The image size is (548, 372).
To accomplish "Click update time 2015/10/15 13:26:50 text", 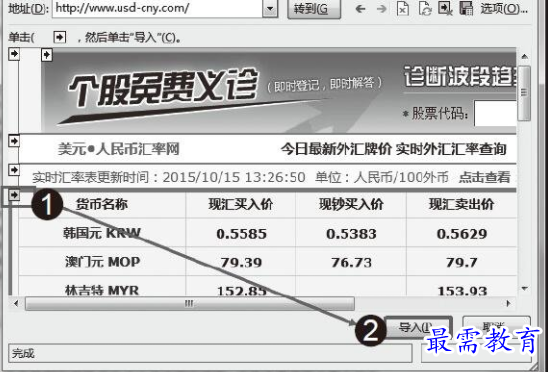I will point(234,177).
